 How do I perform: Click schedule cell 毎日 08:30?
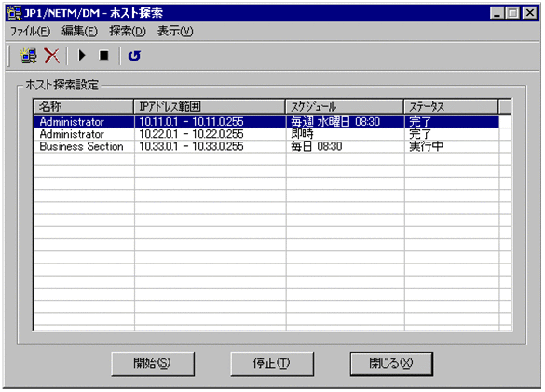point(317,146)
